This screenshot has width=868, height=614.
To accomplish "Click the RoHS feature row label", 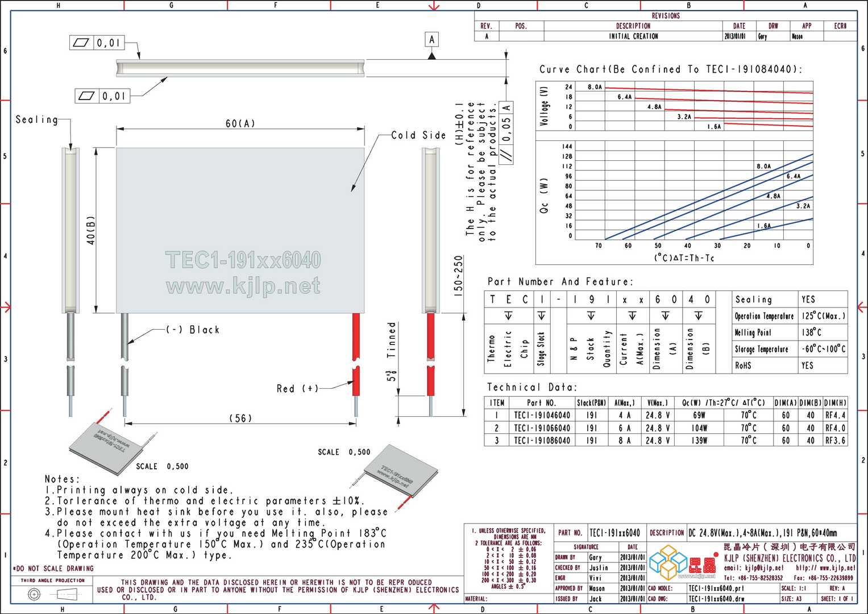I will click(743, 366).
